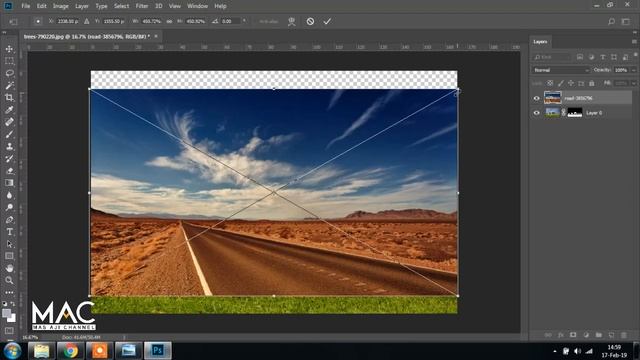Select the Lasso tool

[x=9, y=73]
